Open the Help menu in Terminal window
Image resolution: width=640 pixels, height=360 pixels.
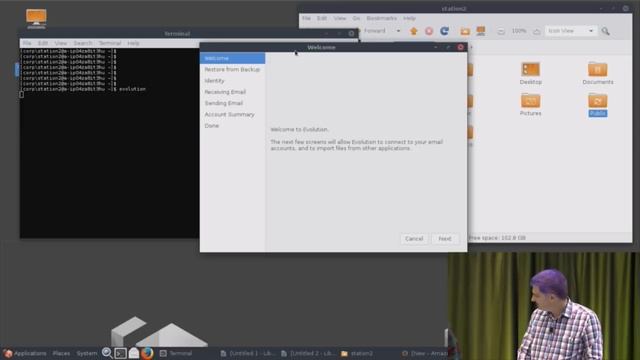tap(133, 43)
